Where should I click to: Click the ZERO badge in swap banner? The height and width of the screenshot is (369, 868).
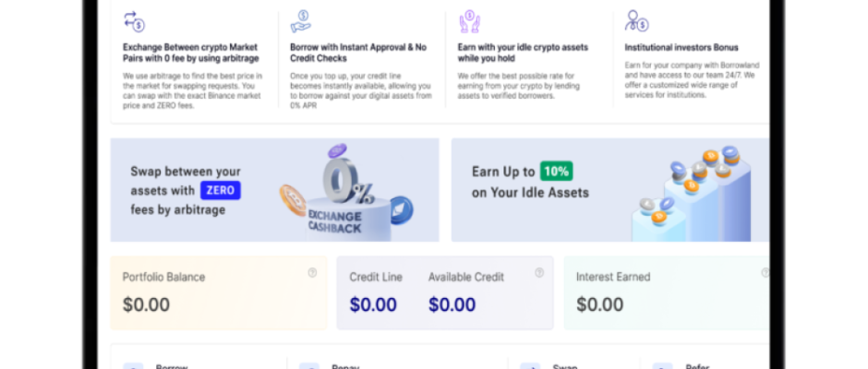(x=221, y=190)
